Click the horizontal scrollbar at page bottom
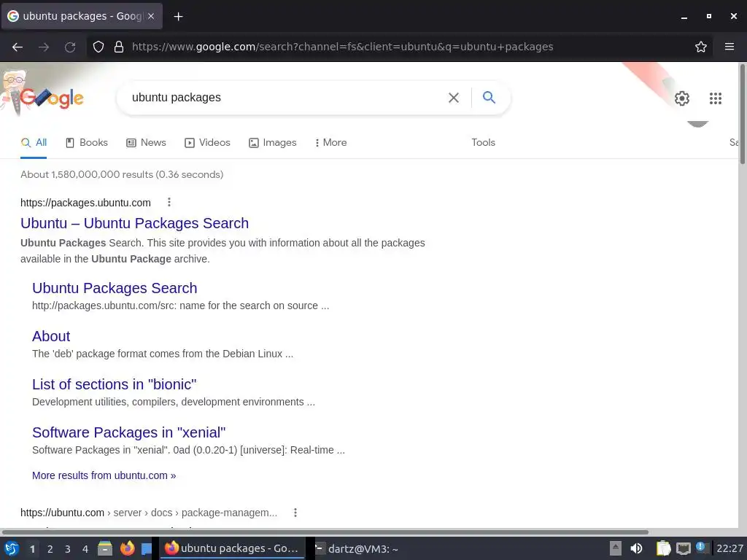 click(325, 532)
